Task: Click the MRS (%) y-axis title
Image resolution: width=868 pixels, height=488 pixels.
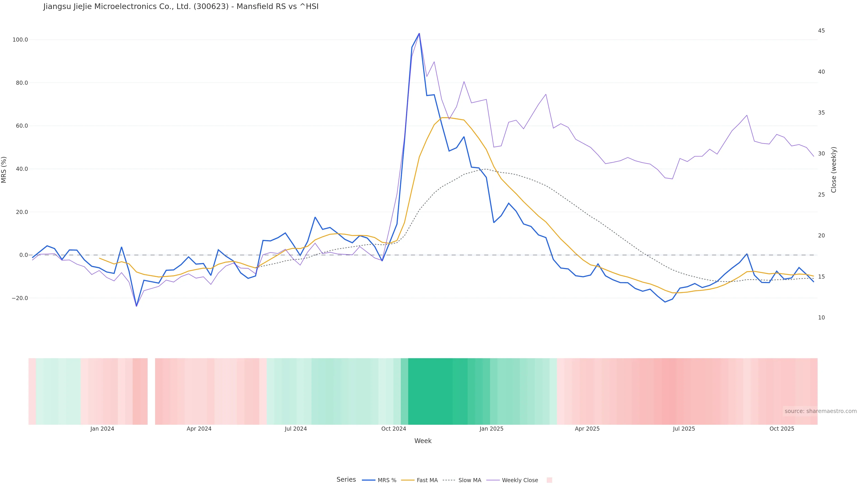Action: pyautogui.click(x=4, y=170)
